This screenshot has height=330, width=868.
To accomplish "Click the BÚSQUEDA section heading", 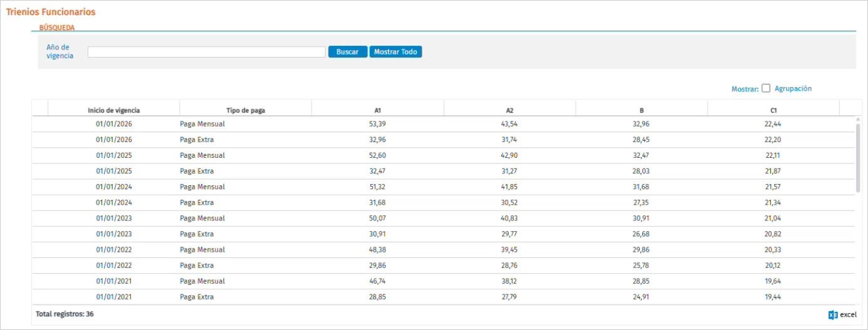I will click(57, 28).
